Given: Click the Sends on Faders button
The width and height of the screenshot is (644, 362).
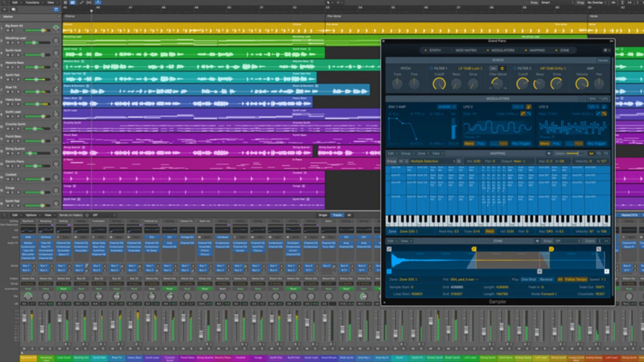Looking at the screenshot, I should pyautogui.click(x=70, y=215).
